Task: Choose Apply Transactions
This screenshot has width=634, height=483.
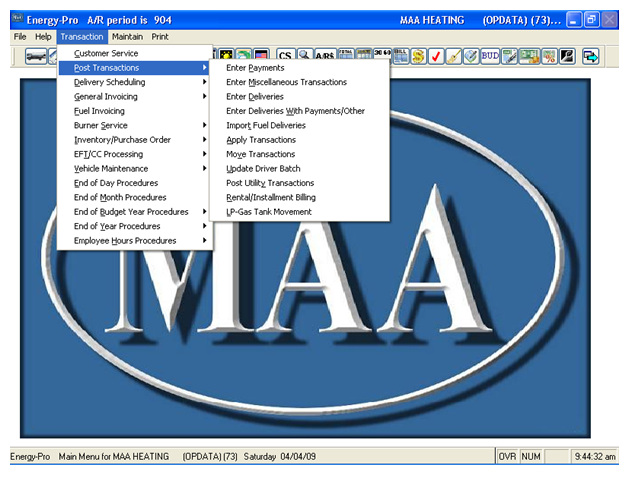Action: (x=300, y=140)
